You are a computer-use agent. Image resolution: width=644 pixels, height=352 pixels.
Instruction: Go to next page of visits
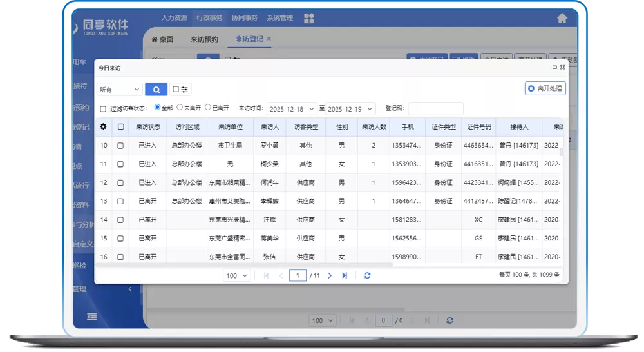pos(330,275)
